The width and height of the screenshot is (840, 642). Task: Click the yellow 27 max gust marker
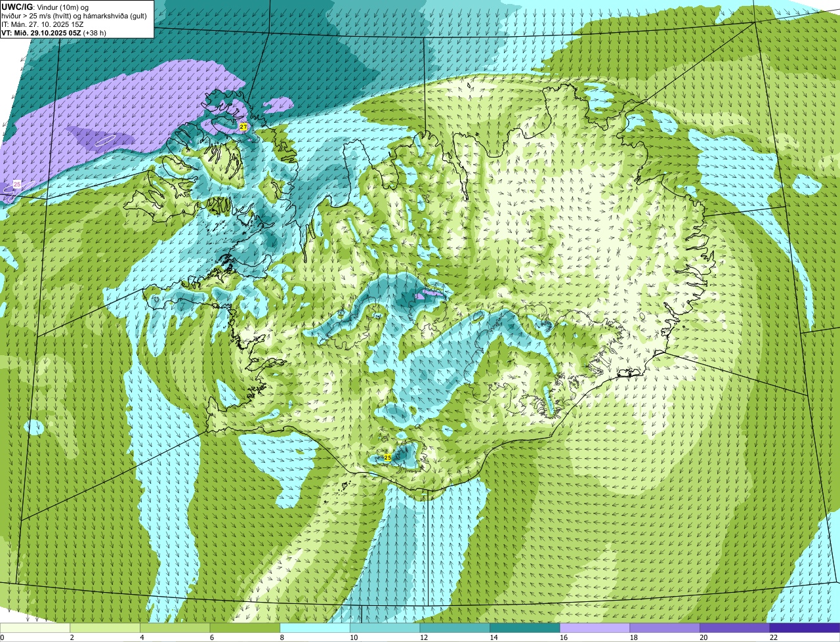tap(243, 127)
